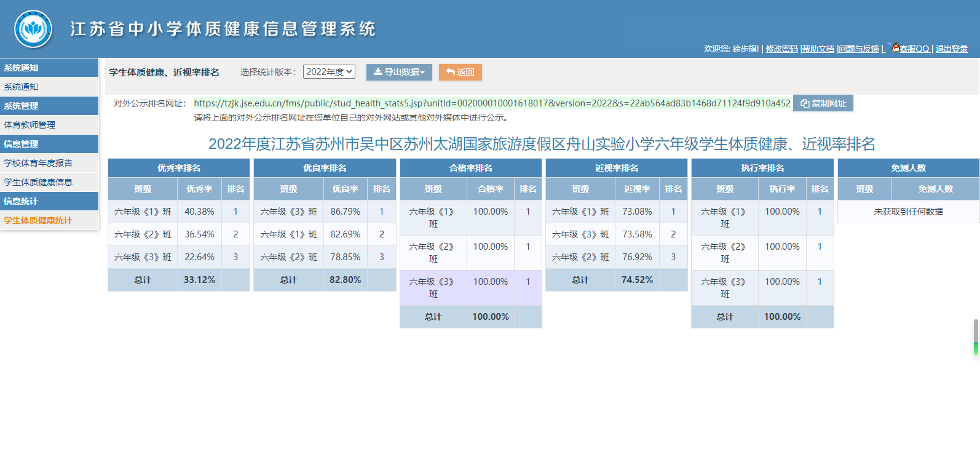Click 六年级《1》班 in 优秀率 table

click(x=143, y=212)
